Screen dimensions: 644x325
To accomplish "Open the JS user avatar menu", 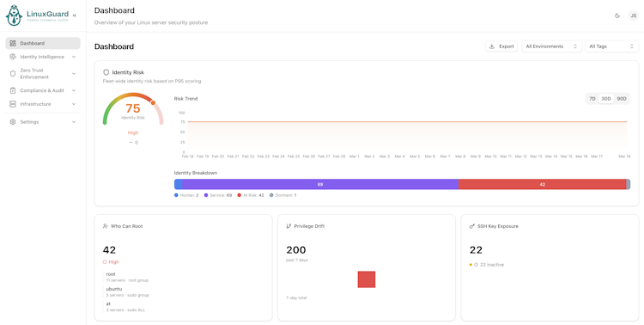I will (634, 15).
